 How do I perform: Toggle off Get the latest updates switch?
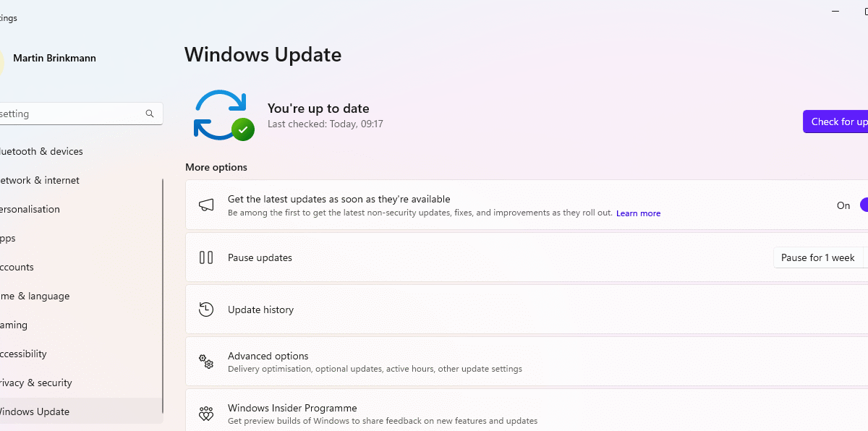tap(864, 205)
